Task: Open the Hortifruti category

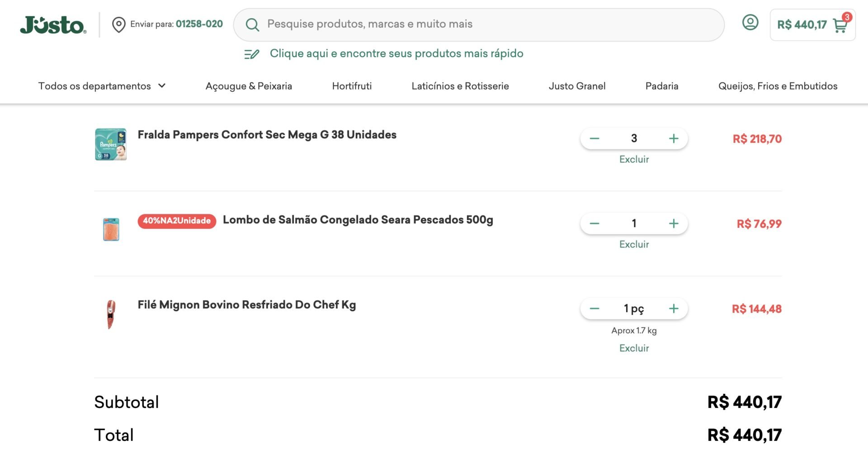Action: click(x=352, y=86)
